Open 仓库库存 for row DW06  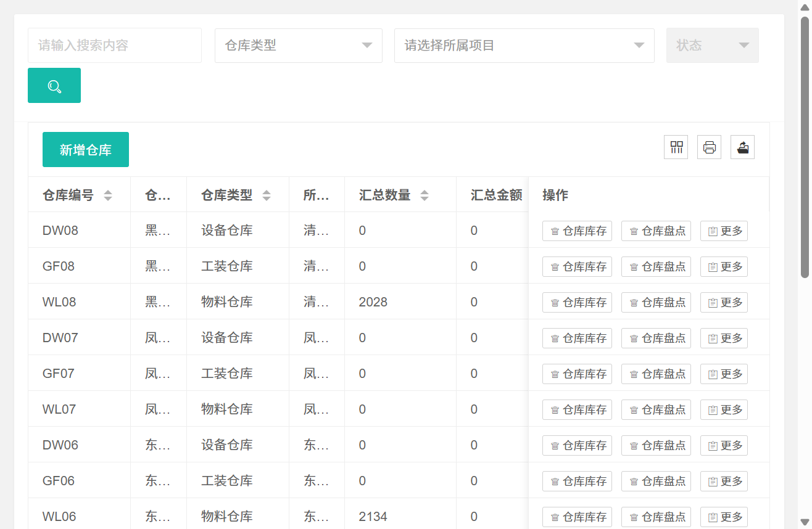point(578,446)
